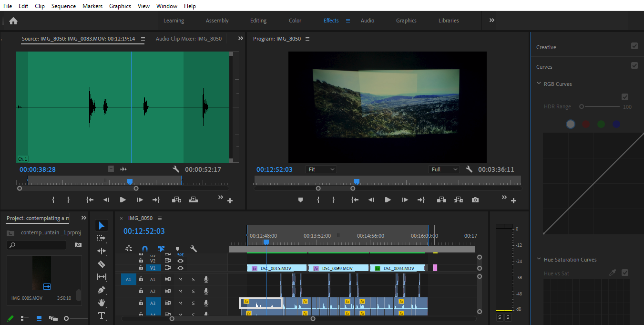Image resolution: width=644 pixels, height=325 pixels.
Task: Toggle V1 track eye visibility
Action: 181,268
